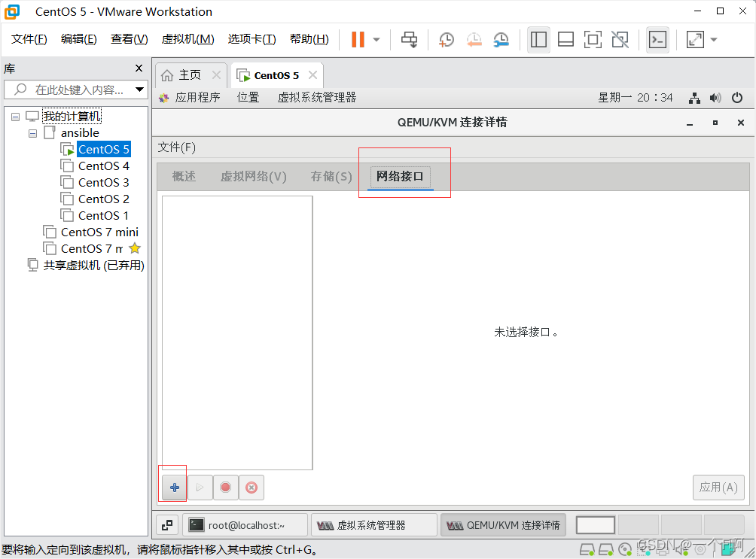Click the guest network status icon
756x559 pixels.
[x=694, y=99]
